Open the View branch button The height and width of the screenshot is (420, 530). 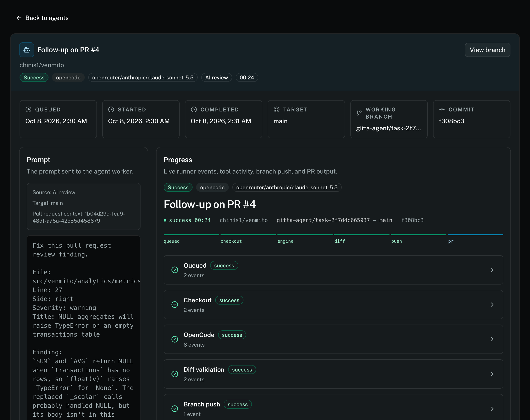pyautogui.click(x=488, y=50)
